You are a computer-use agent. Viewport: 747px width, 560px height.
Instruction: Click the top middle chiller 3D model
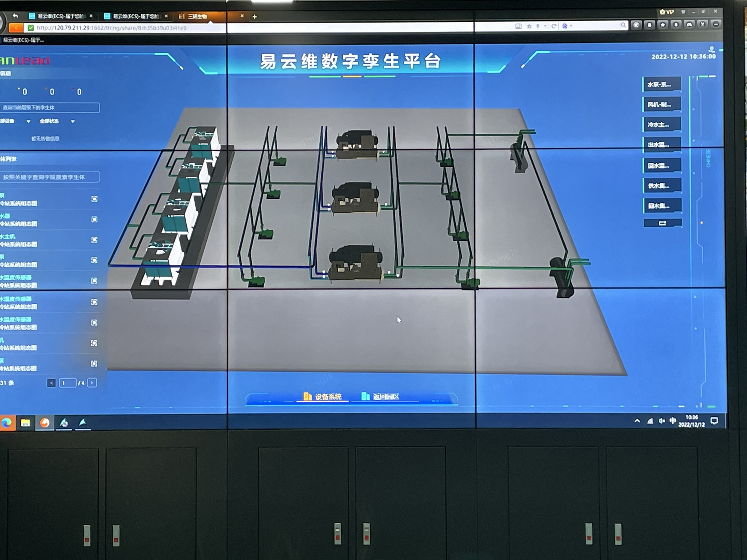pos(357,145)
